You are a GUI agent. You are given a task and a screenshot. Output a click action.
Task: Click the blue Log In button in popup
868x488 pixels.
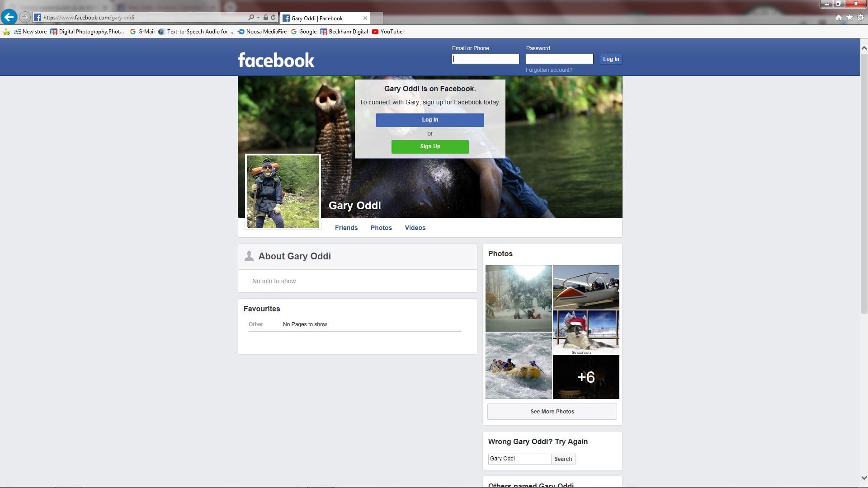click(430, 120)
